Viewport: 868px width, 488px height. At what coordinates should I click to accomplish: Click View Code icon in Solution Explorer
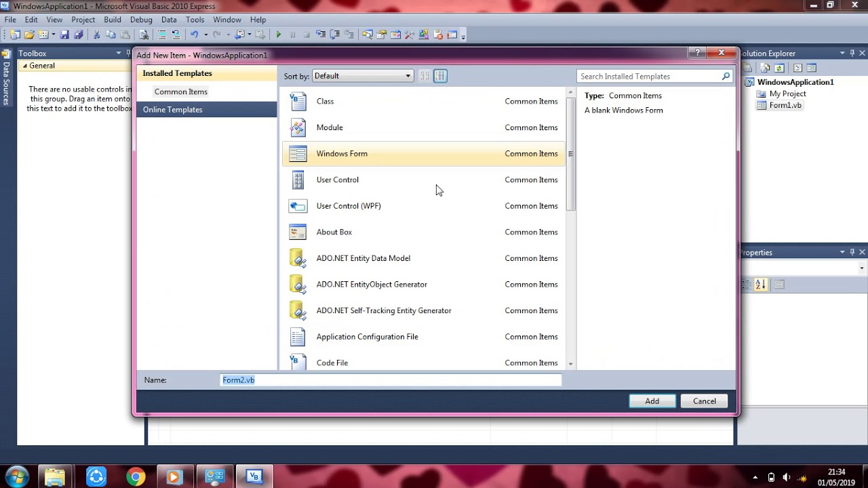click(797, 68)
